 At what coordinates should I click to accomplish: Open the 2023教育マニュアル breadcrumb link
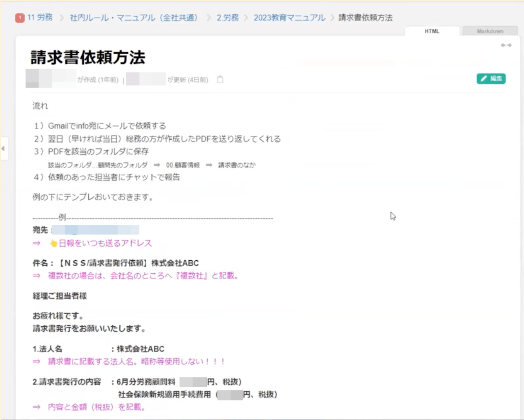(289, 18)
